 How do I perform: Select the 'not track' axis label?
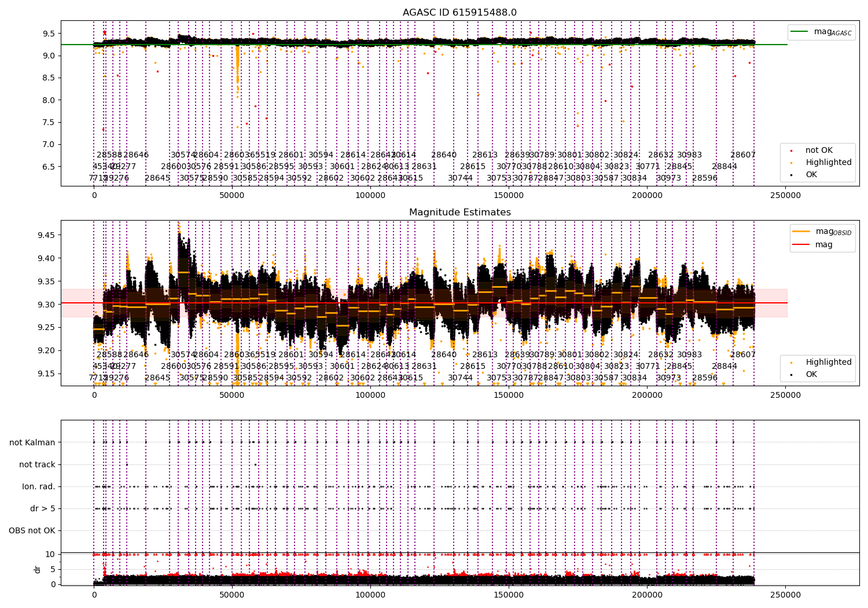pos(37,465)
